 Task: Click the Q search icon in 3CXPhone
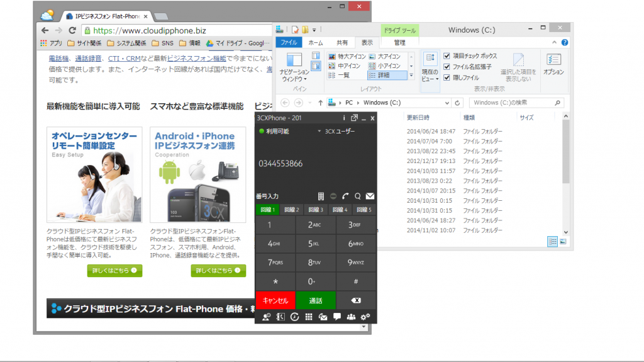click(358, 196)
